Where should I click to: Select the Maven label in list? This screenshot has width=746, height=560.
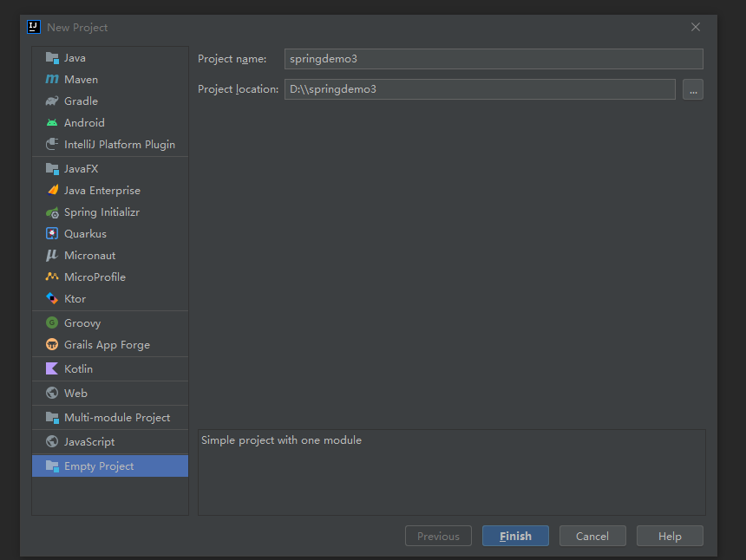81,80
